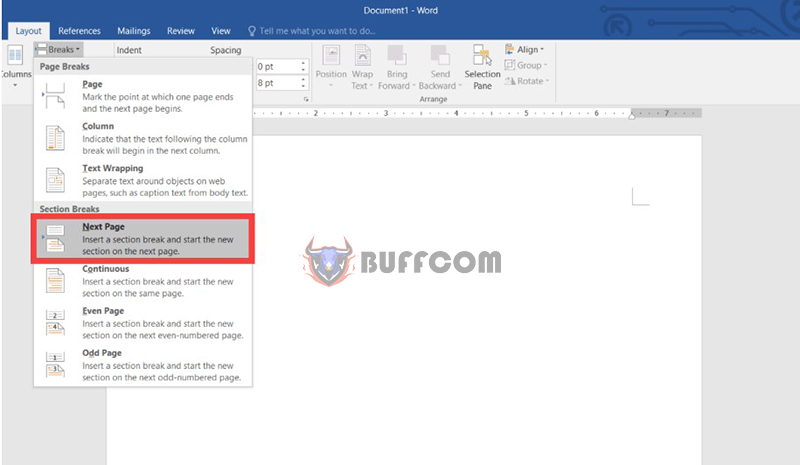This screenshot has height=465, width=800.
Task: Switch to the References tab
Action: coord(79,31)
